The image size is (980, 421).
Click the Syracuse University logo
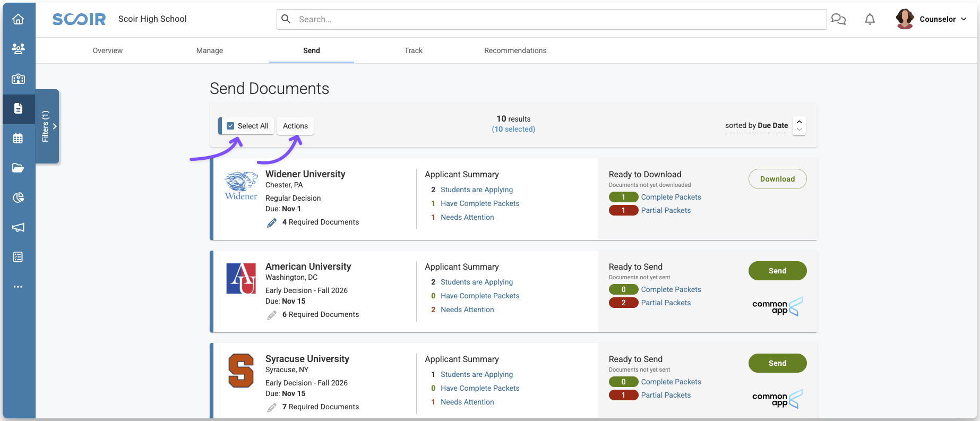point(241,371)
